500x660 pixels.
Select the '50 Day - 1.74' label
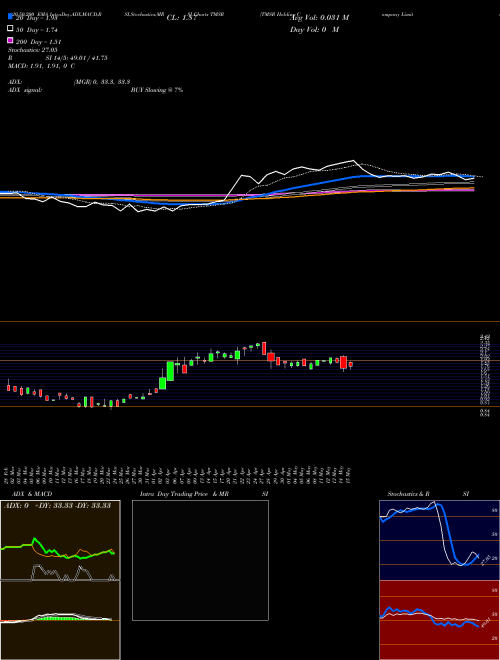[x=37, y=30]
